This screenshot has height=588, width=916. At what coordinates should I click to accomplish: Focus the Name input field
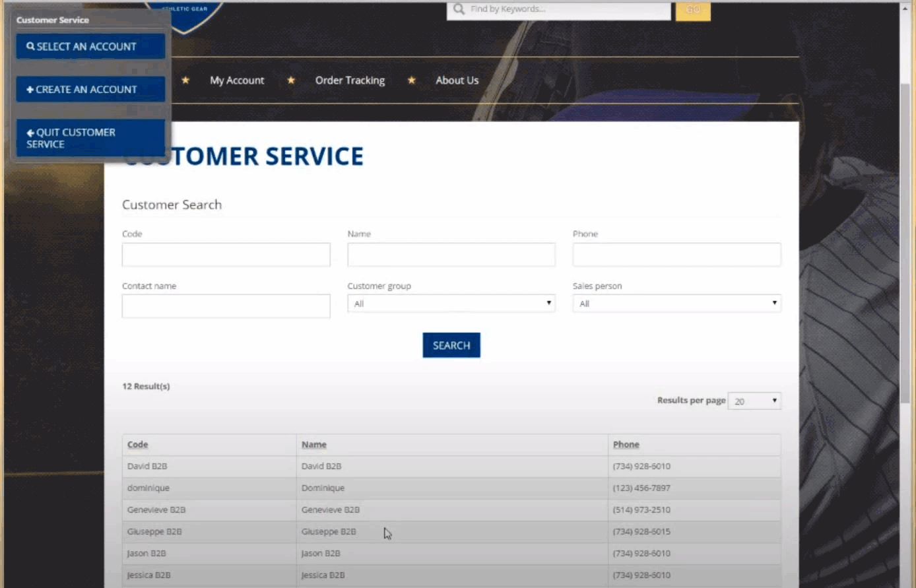451,255
